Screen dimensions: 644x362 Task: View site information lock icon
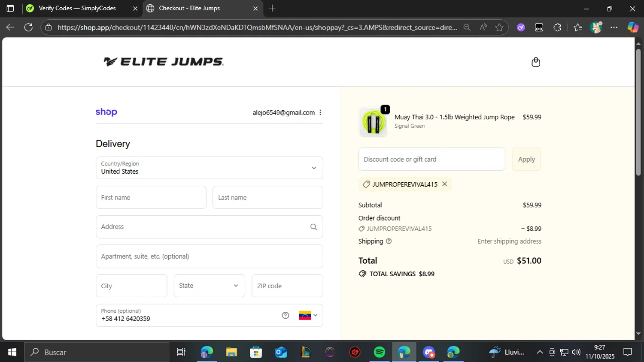tap(49, 27)
